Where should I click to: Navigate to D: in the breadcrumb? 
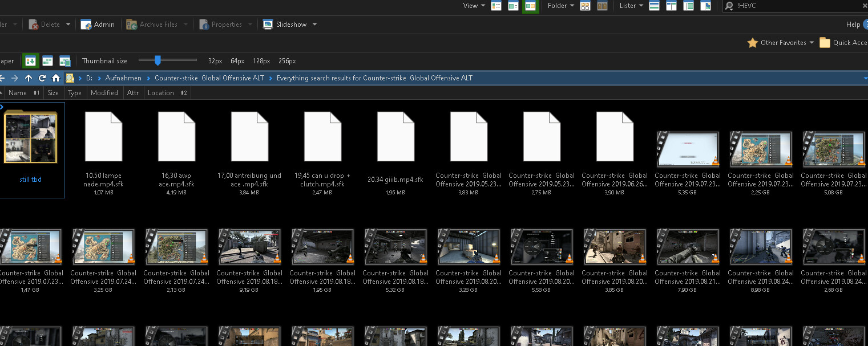point(89,78)
